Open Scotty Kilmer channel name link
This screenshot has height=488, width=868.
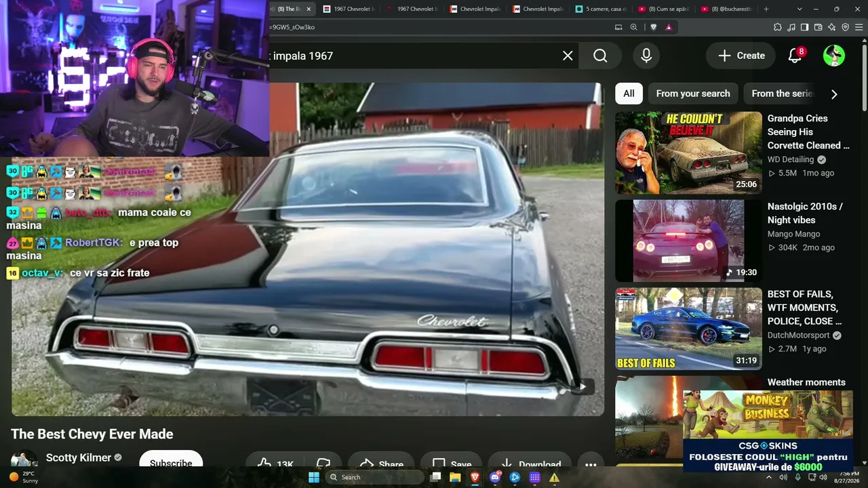[78, 457]
